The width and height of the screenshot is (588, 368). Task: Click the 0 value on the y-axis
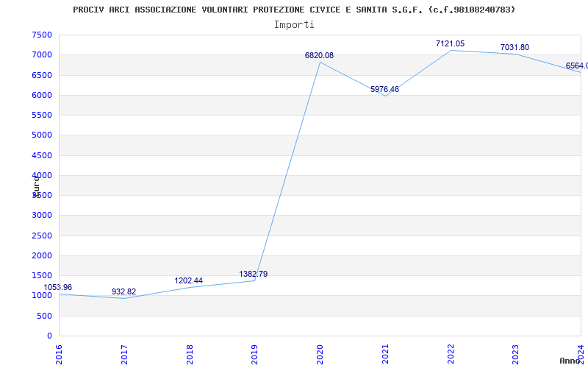coord(49,336)
